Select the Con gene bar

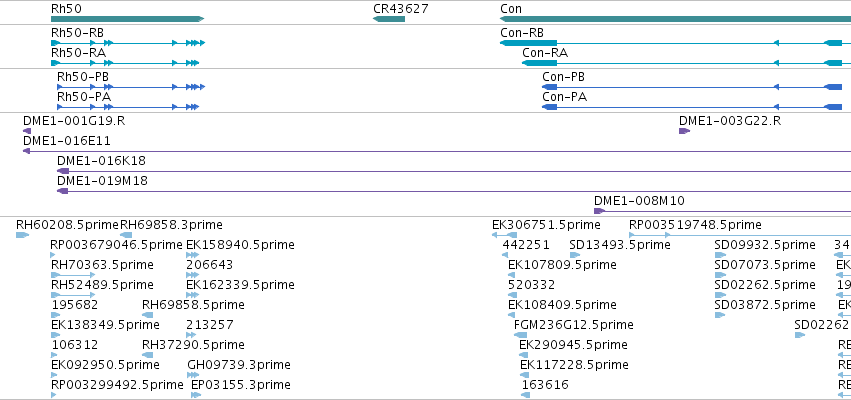675,19
